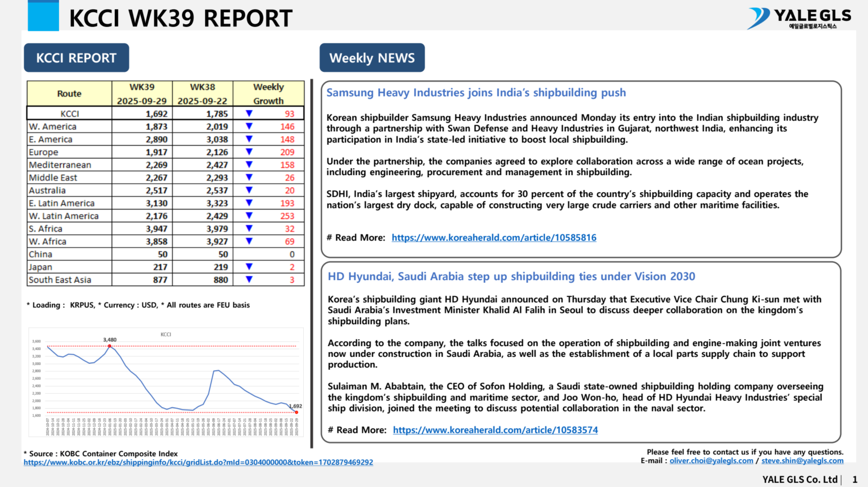This screenshot has width=868, height=487.
Task: Click the down arrow in W. Latin America row
Action: 249,216
